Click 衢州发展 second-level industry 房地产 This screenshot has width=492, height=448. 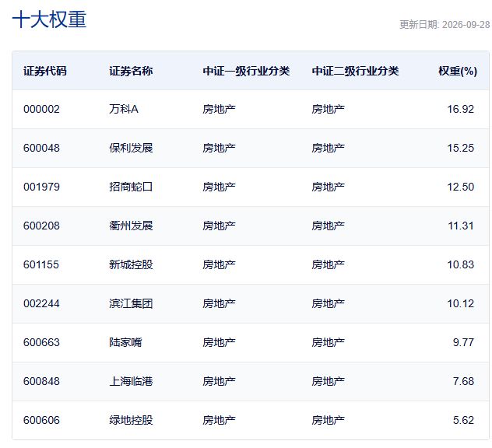(x=329, y=226)
